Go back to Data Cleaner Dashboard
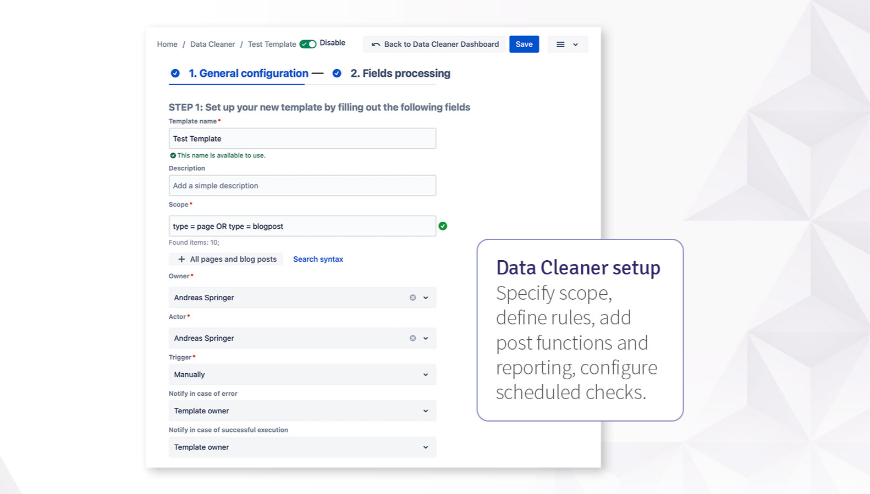Screen dimensions: 870x494 [x=435, y=44]
